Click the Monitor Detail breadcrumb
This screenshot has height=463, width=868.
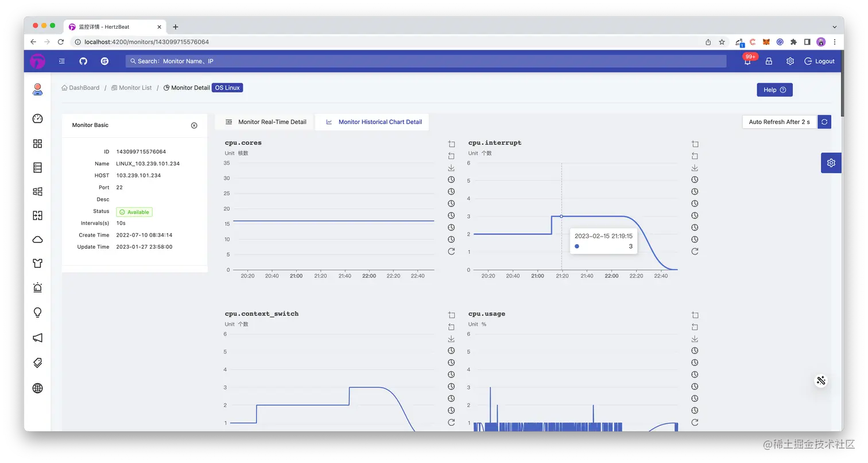[187, 88]
